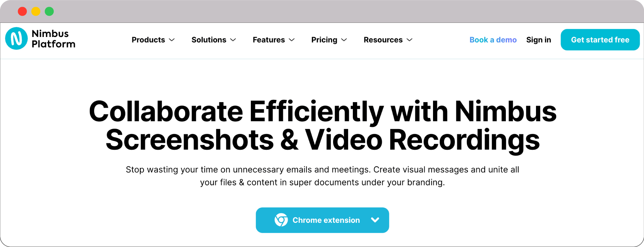Open the Products menu
The image size is (644, 247).
point(148,40)
